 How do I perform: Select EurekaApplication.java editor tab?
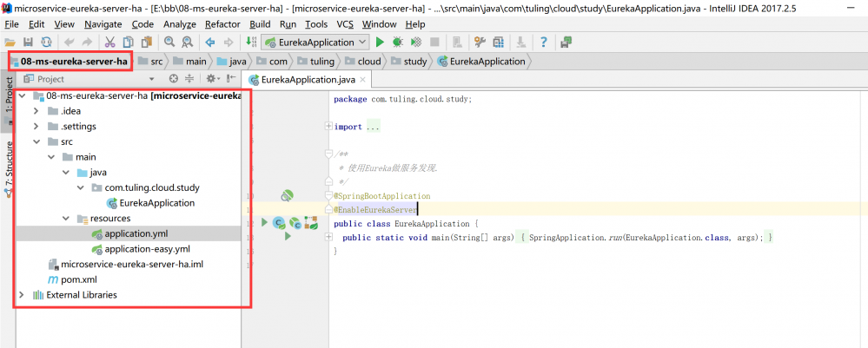308,79
